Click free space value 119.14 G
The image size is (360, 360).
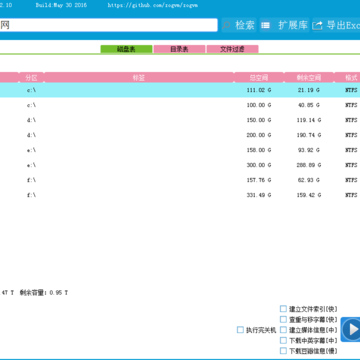click(309, 120)
